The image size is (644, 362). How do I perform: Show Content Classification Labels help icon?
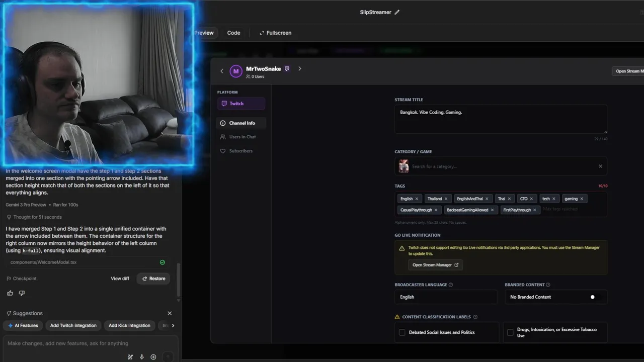pos(475,317)
